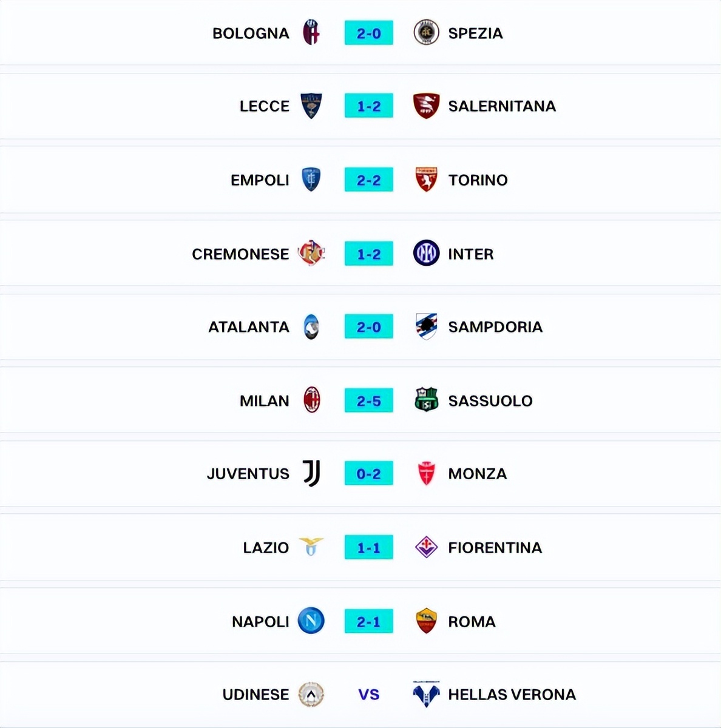Image resolution: width=721 pixels, height=728 pixels.
Task: Click the Juventus club logo
Action: coord(311,473)
